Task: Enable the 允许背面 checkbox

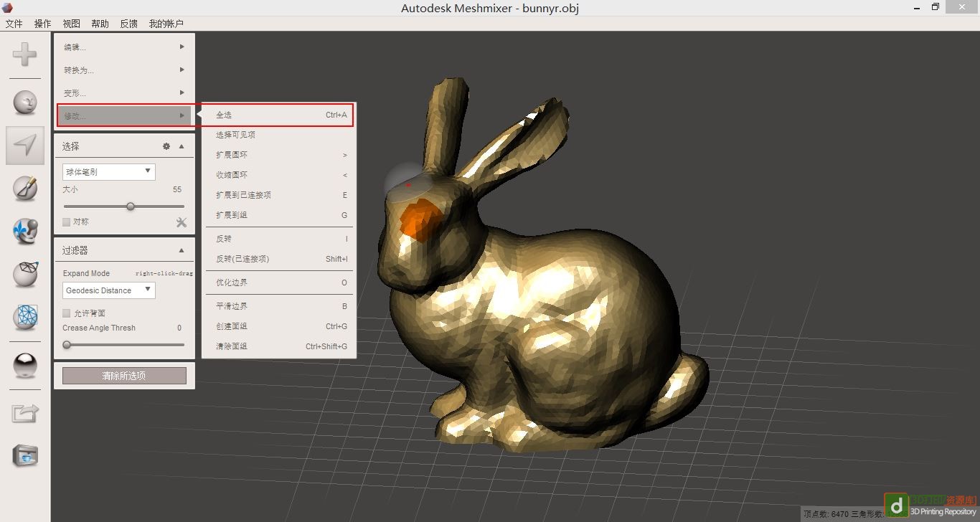Action: pyautogui.click(x=67, y=313)
